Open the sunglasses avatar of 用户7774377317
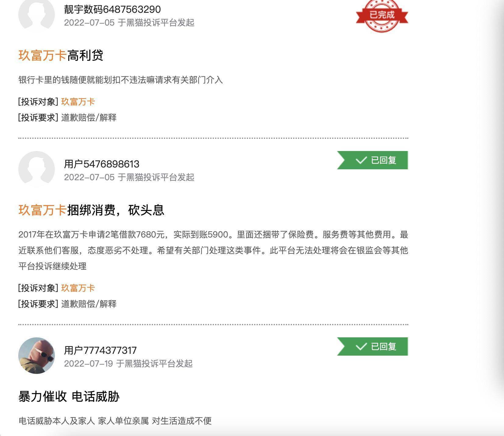Viewport: 504px width, 436px height. click(x=37, y=355)
